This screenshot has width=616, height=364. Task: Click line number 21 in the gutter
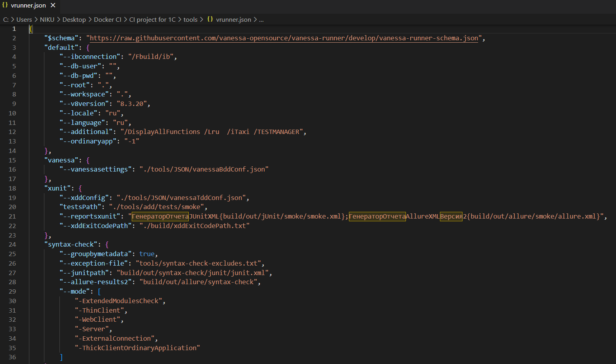pyautogui.click(x=12, y=216)
